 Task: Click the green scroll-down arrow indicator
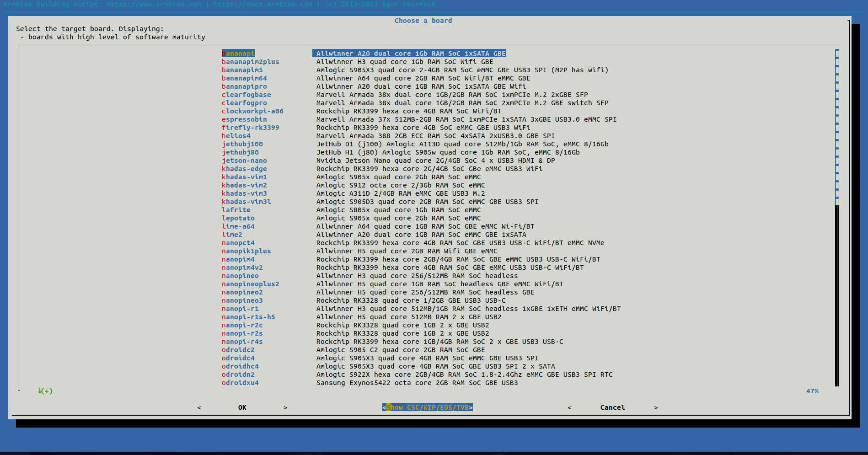pos(45,391)
